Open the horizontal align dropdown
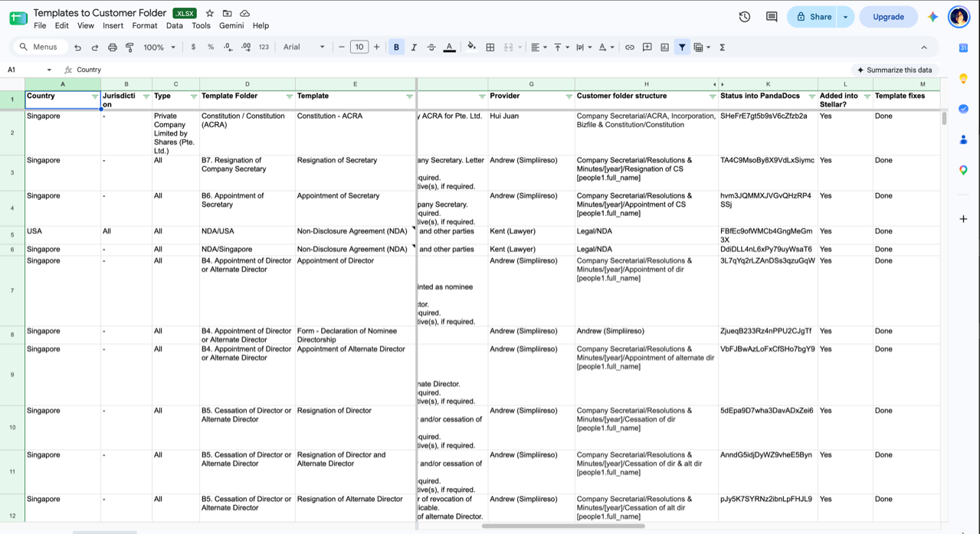Screen dimensions: 980x534 pyautogui.click(x=539, y=48)
